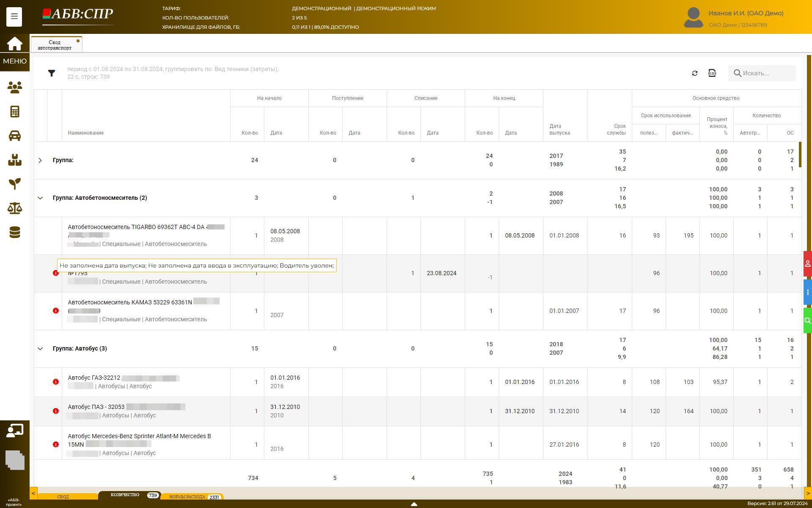Image resolution: width=812 pixels, height=508 pixels.
Task: Click the user avatar icon
Action: tap(693, 17)
